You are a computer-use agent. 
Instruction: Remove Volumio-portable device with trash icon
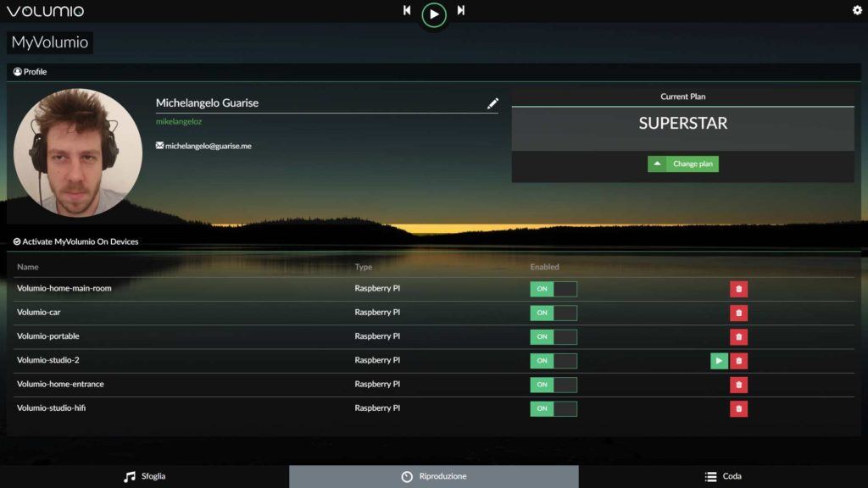click(738, 336)
